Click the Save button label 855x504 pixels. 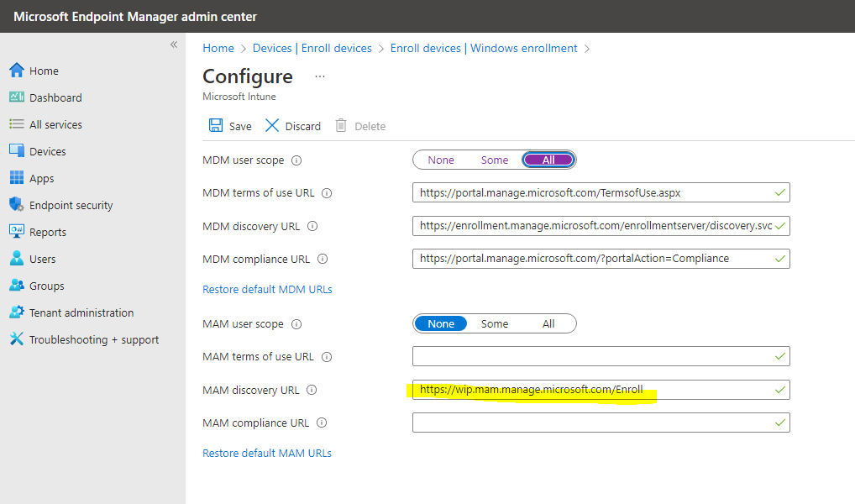[240, 126]
